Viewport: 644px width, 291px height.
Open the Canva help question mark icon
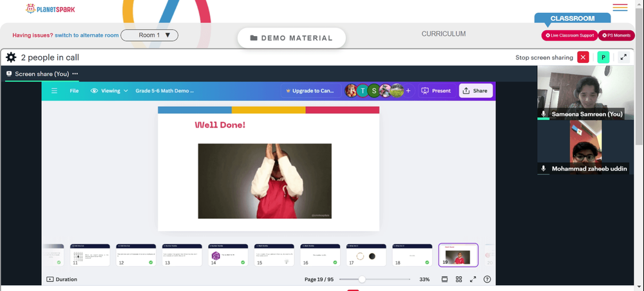coord(487,279)
